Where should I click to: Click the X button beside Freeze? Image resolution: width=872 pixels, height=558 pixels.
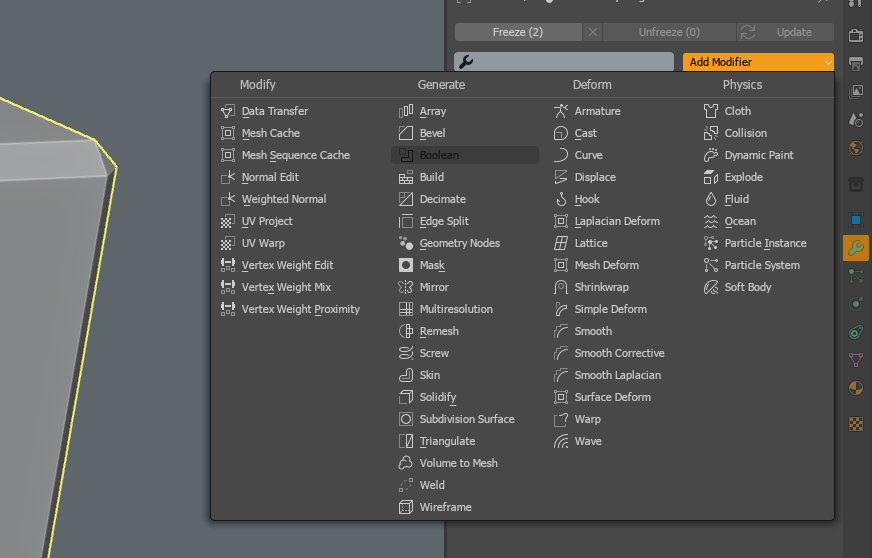[x=593, y=32]
